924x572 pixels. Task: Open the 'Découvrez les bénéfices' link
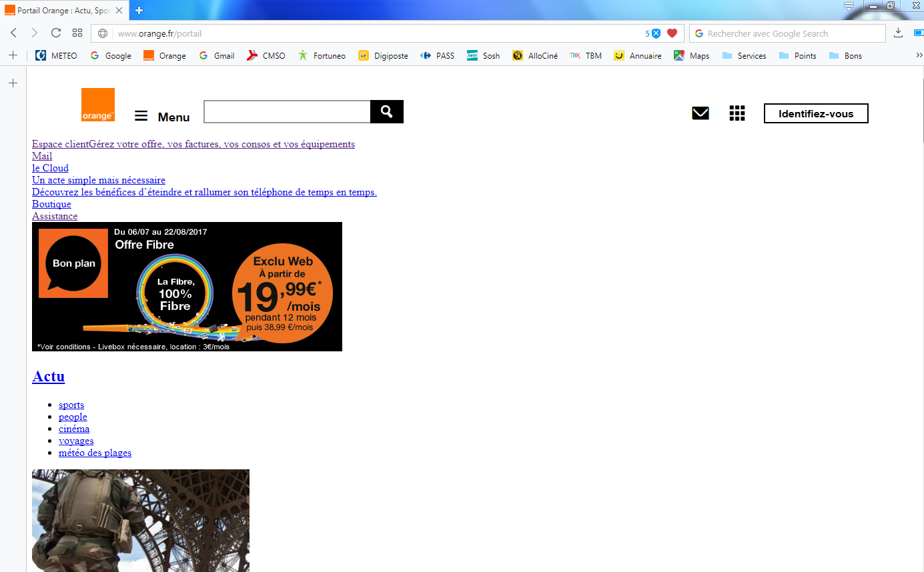point(204,192)
